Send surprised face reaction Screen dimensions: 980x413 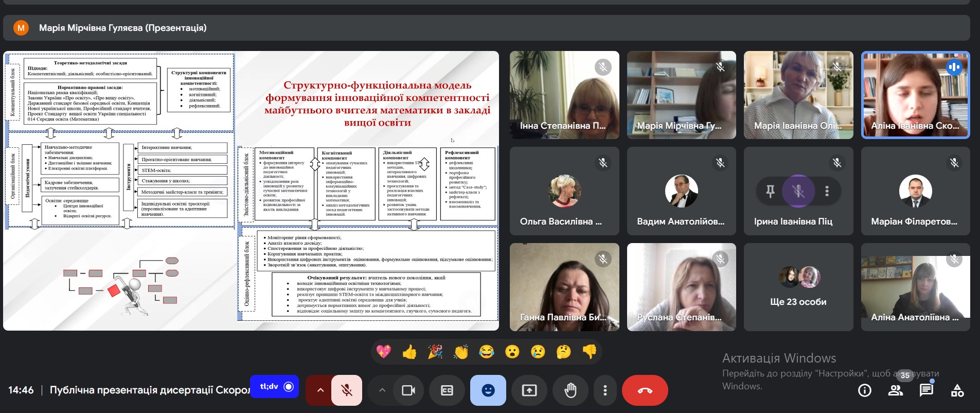(x=512, y=352)
